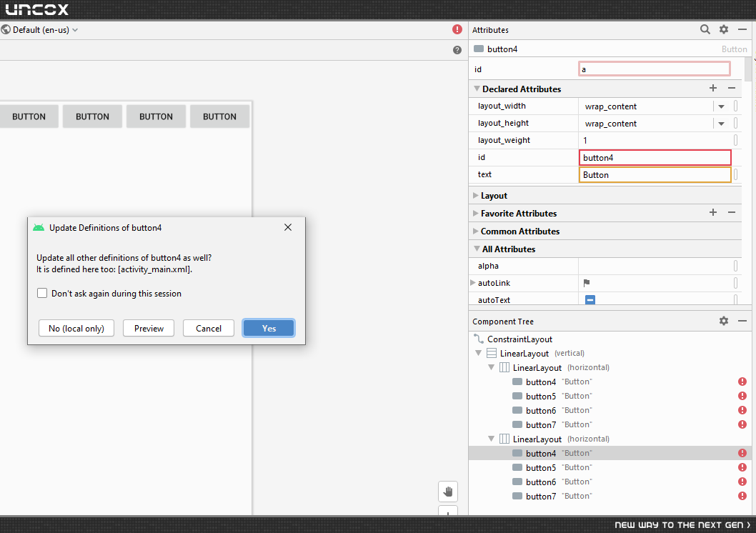Viewport: 756px width, 533px height.
Task: Click the button4 component header icon
Action: pos(478,49)
